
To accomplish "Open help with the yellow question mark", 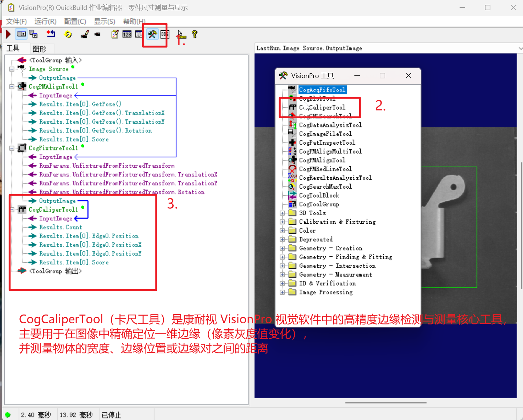I will (x=195, y=34).
